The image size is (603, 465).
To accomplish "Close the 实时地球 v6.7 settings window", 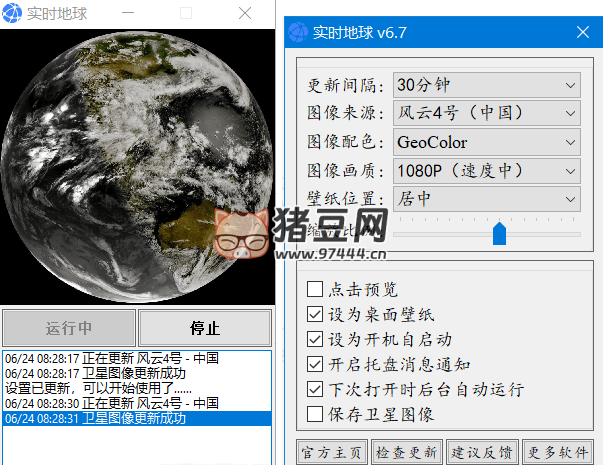I will point(583,33).
